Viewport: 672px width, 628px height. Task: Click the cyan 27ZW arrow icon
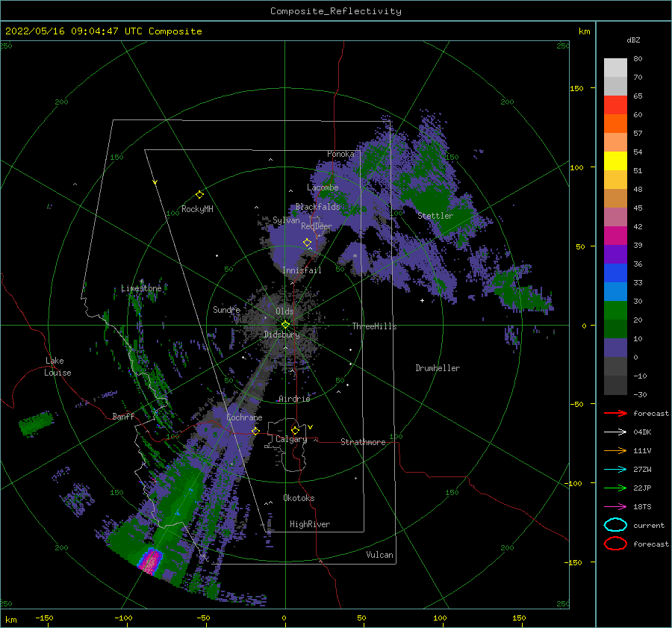click(615, 470)
